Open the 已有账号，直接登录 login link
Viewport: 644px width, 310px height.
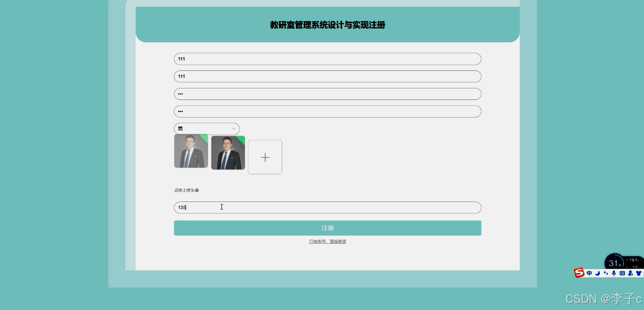click(x=328, y=241)
